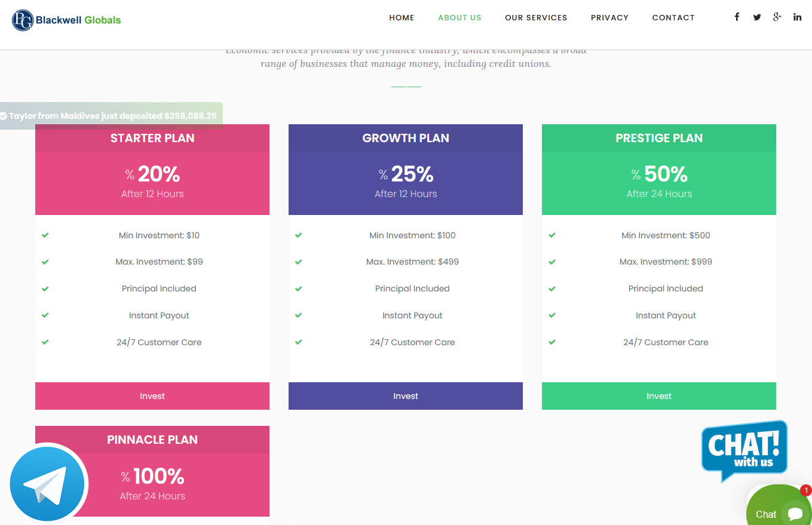Click the checkmark beside 'Min Investment: $10'
Image resolution: width=812 pixels, height=525 pixels.
(45, 235)
